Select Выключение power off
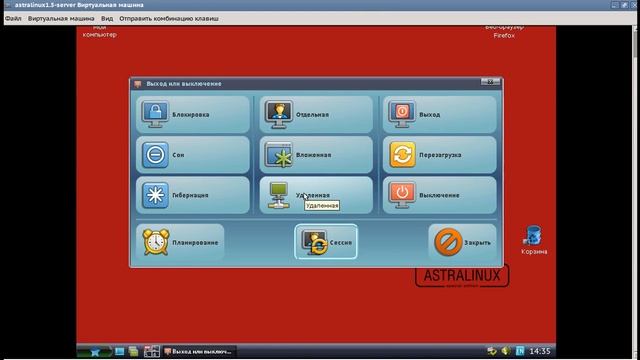 pyautogui.click(x=440, y=195)
